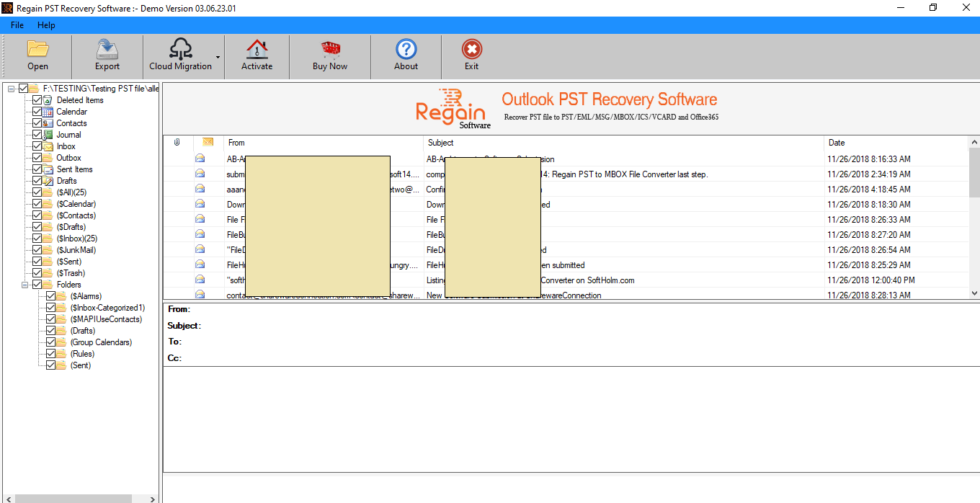Open a PST file using the Open icon
The width and height of the screenshot is (980, 503).
tap(37, 55)
